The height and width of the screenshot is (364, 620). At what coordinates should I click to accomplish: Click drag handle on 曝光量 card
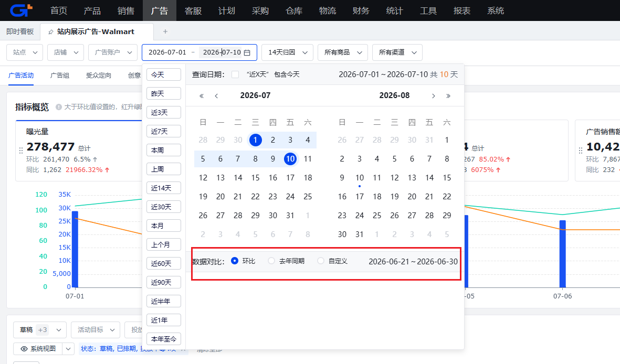[x=21, y=150]
